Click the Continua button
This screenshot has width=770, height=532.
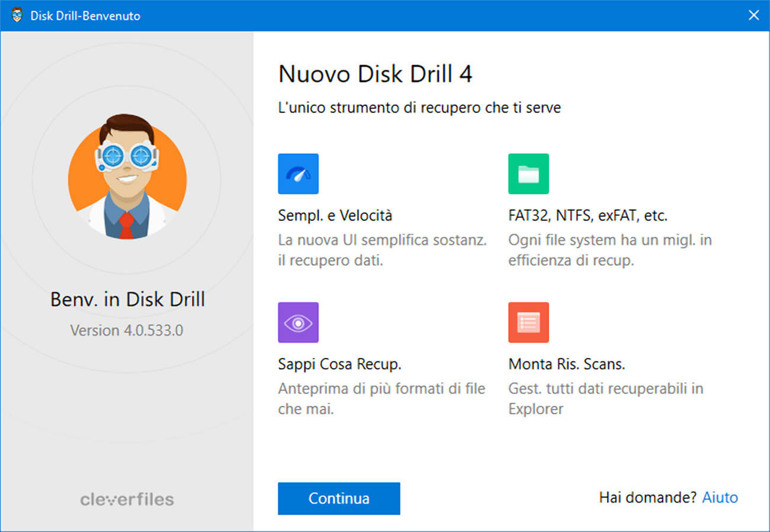[339, 498]
